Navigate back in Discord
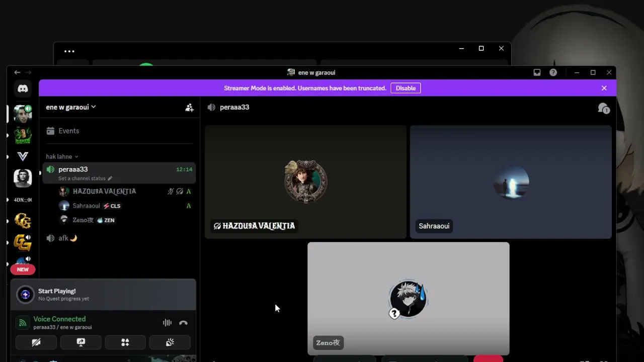 17,72
